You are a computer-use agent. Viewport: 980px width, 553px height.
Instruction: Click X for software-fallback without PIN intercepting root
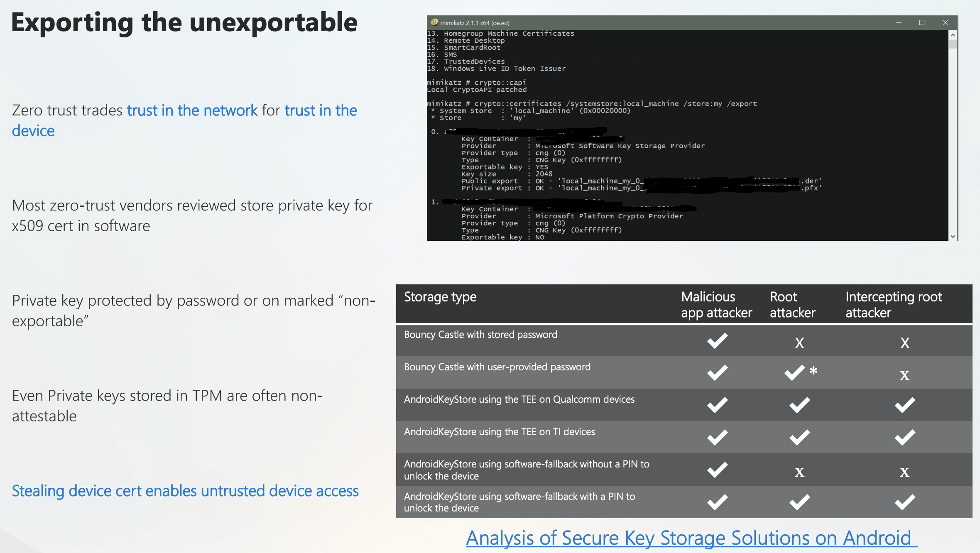click(x=904, y=472)
